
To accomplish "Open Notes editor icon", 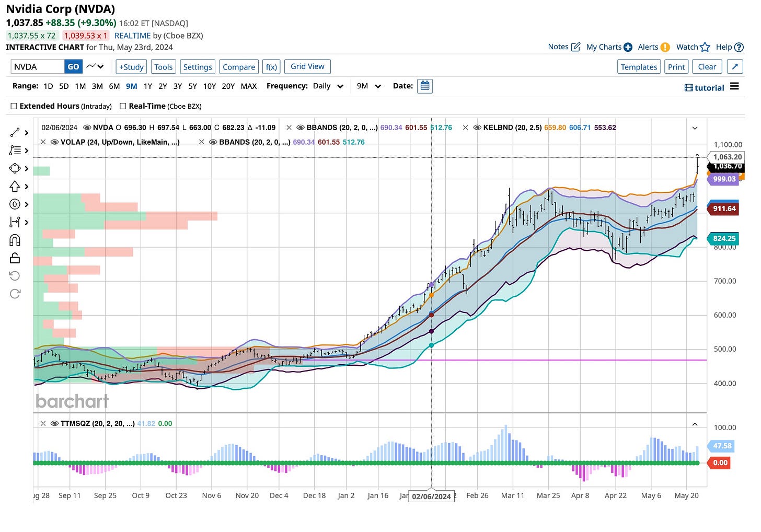I will click(575, 47).
